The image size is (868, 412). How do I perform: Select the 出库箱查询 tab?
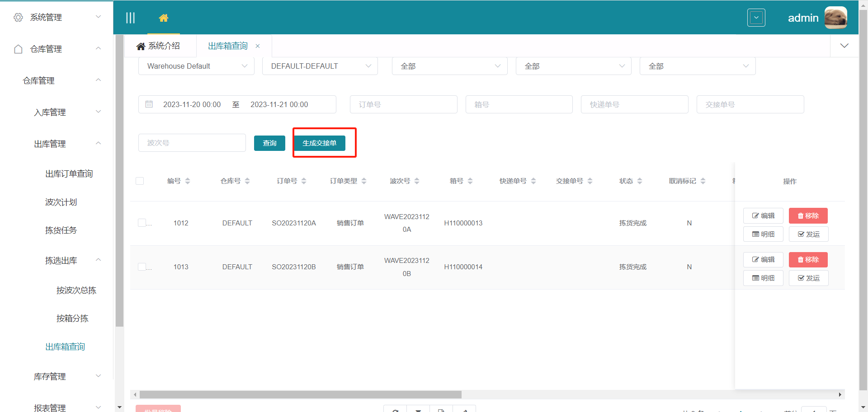(228, 46)
